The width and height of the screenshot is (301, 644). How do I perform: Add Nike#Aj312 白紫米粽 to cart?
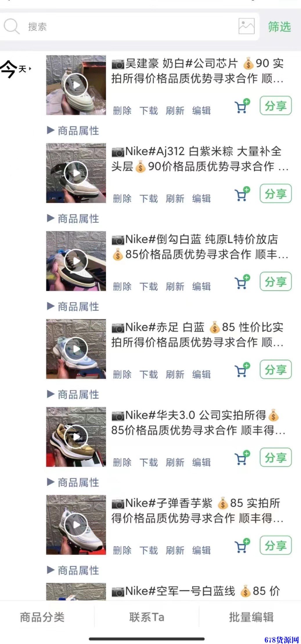(242, 194)
